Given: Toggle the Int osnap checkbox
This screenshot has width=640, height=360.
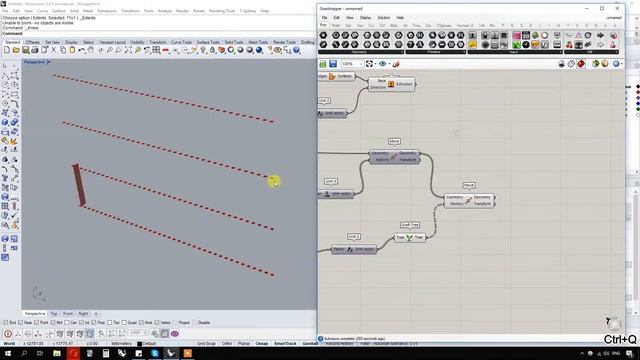Looking at the screenshot, I should (x=82, y=322).
